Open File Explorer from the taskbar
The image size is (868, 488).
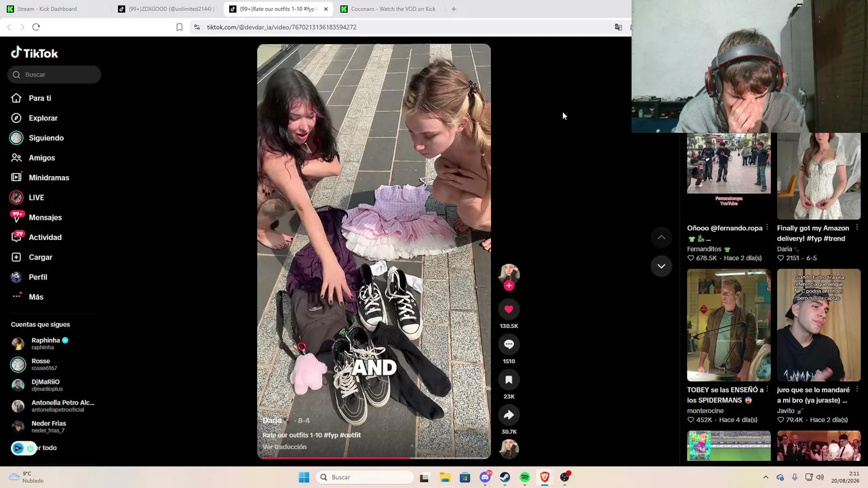[x=445, y=477]
